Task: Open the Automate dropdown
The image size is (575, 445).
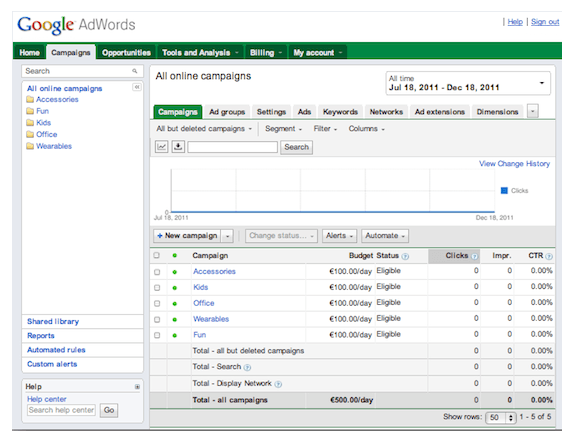Action: point(385,236)
